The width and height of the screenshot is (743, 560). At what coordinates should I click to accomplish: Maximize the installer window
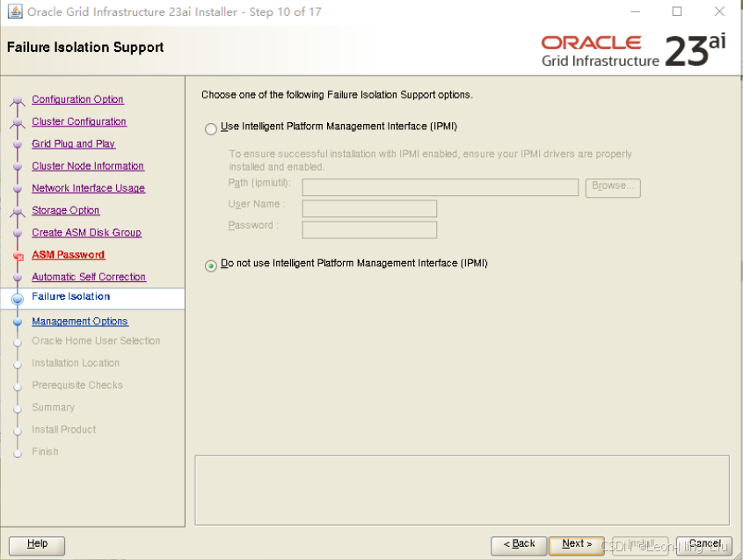(677, 11)
